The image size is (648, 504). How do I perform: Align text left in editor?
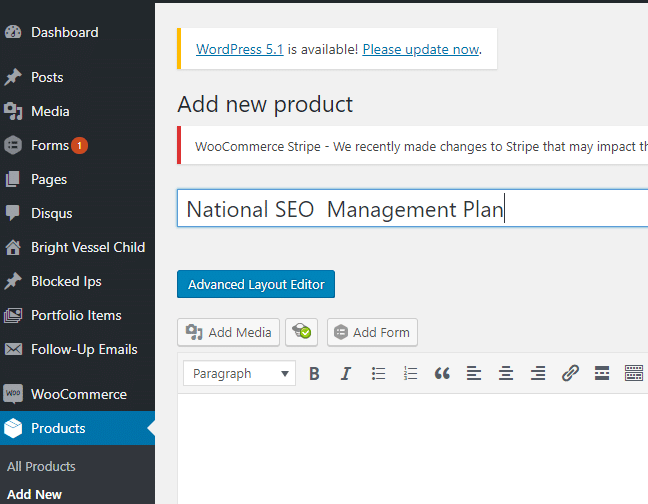point(474,374)
